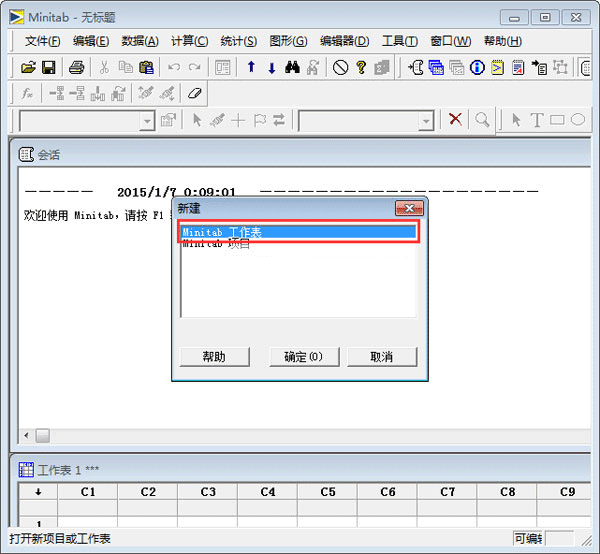This screenshot has width=600, height=554.
Task: Click the flag tool icon
Action: coord(259,120)
